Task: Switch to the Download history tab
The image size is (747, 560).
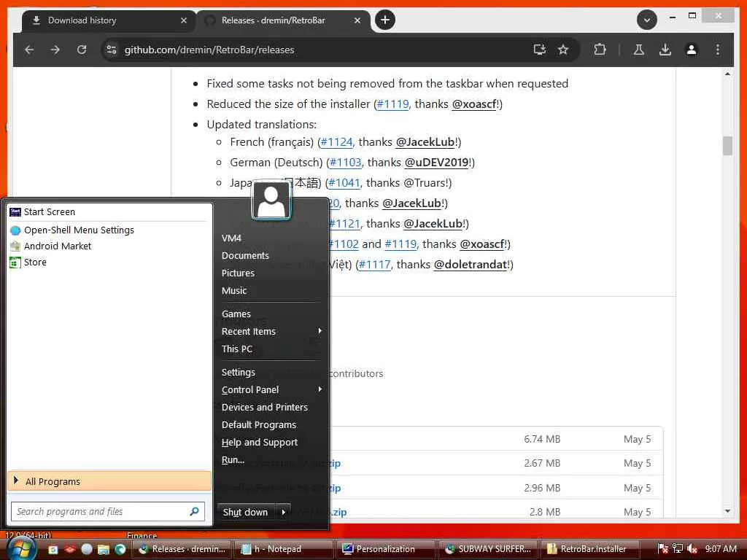Action: coord(109,20)
